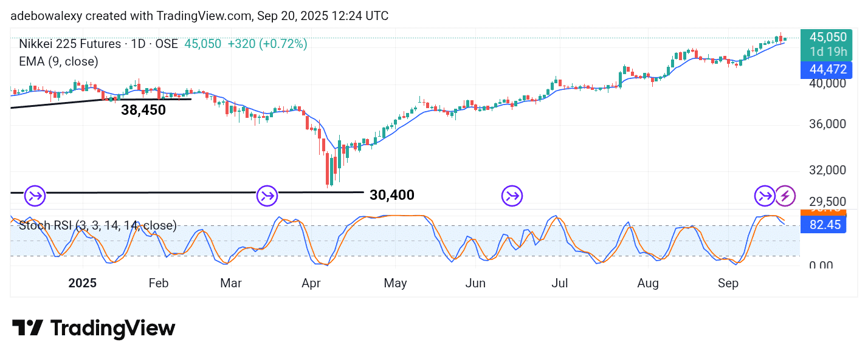Click the Jul label on time axis

pyautogui.click(x=560, y=283)
